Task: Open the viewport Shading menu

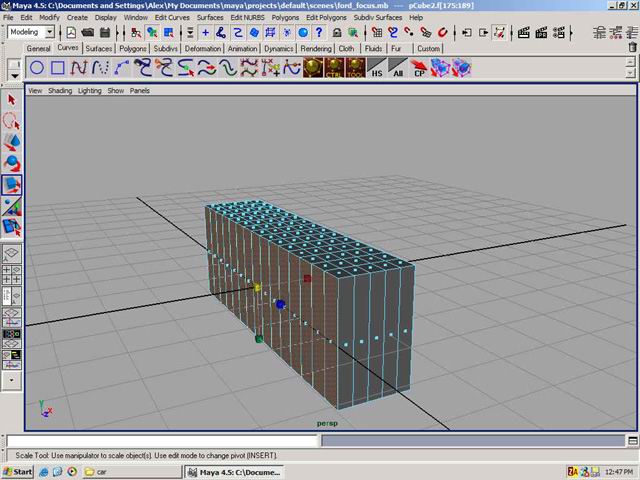Action: point(60,90)
